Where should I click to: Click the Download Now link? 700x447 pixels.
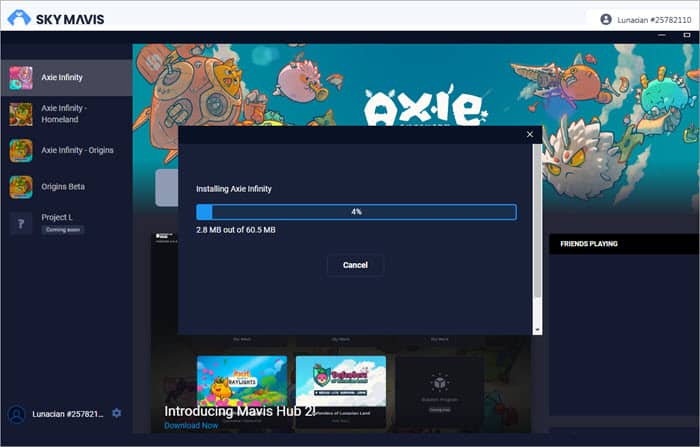click(x=189, y=425)
